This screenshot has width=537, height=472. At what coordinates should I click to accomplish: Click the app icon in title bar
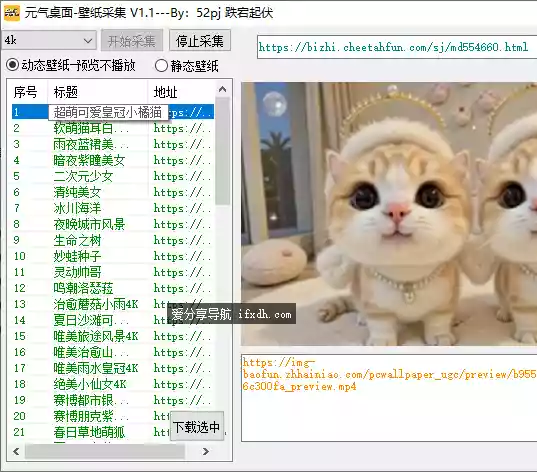pyautogui.click(x=12, y=13)
